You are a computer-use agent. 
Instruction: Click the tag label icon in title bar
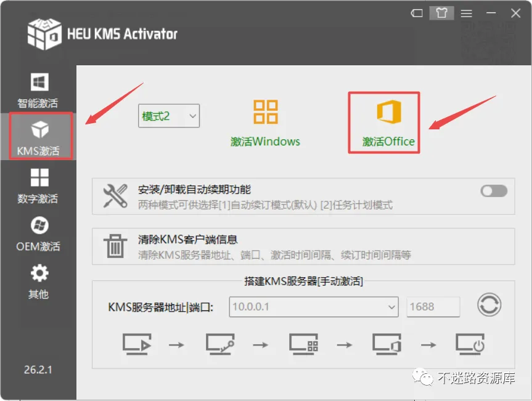tap(417, 13)
